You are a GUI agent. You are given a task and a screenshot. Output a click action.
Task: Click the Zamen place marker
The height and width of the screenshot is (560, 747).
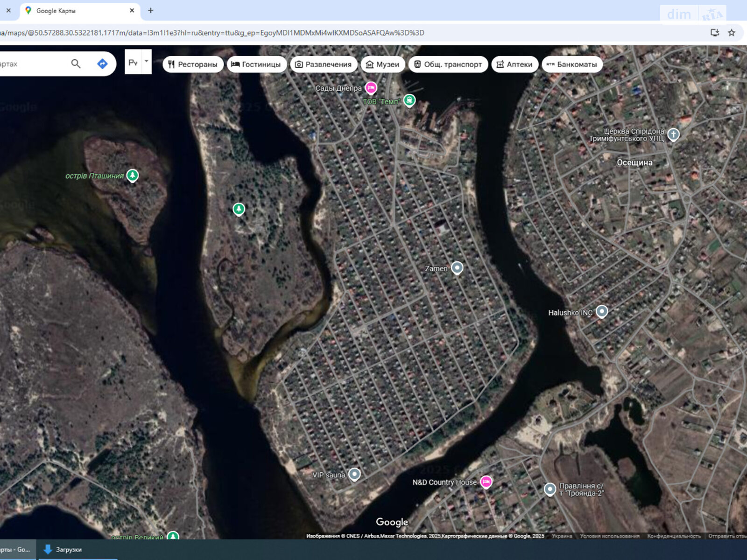457,268
